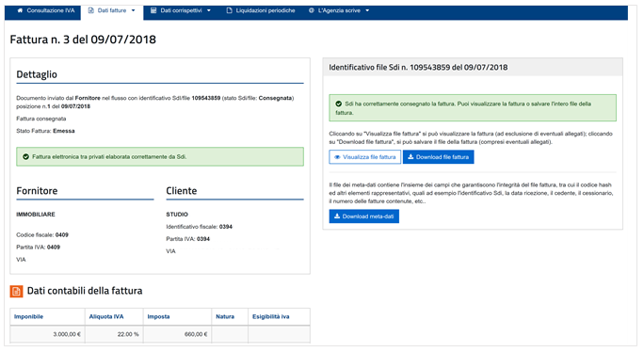Screen dimensions: 644x352
Task: Click the Fattura n. 3 del 09/07/2018 heading
Action: point(83,40)
